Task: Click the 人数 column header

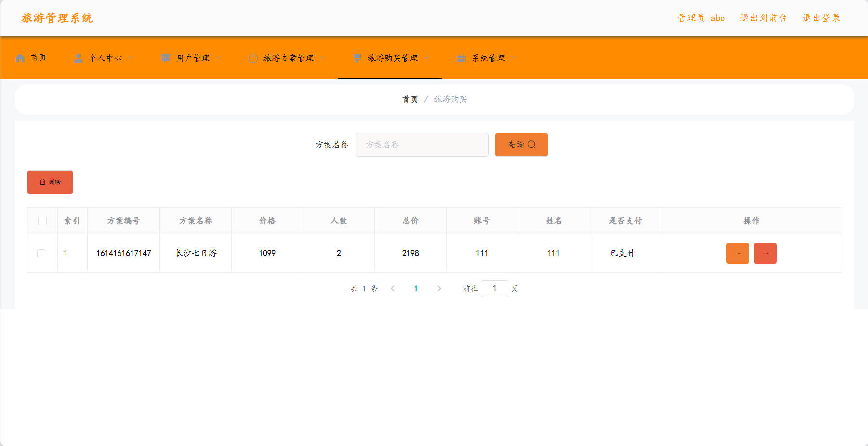Action: tap(339, 221)
